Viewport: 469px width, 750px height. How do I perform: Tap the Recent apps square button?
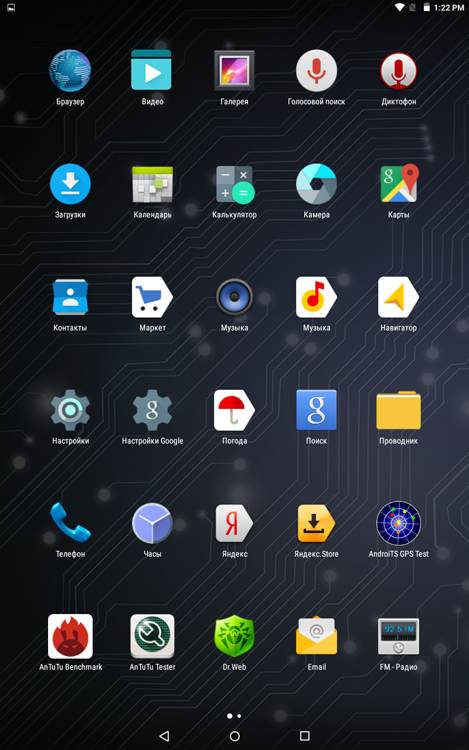point(305,736)
